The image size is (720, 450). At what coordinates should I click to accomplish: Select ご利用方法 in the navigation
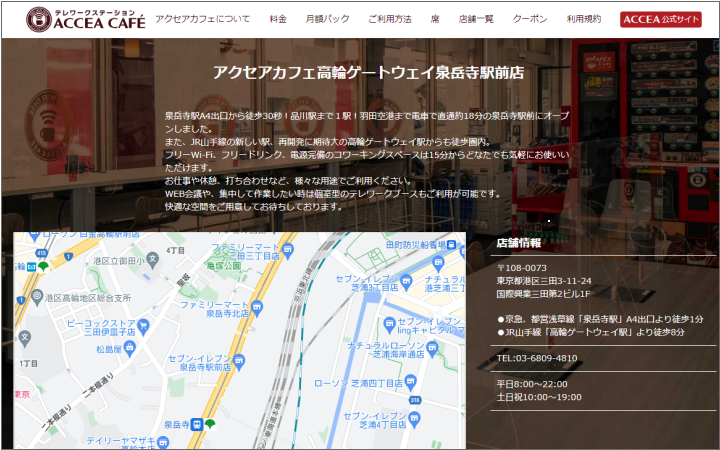pyautogui.click(x=390, y=19)
